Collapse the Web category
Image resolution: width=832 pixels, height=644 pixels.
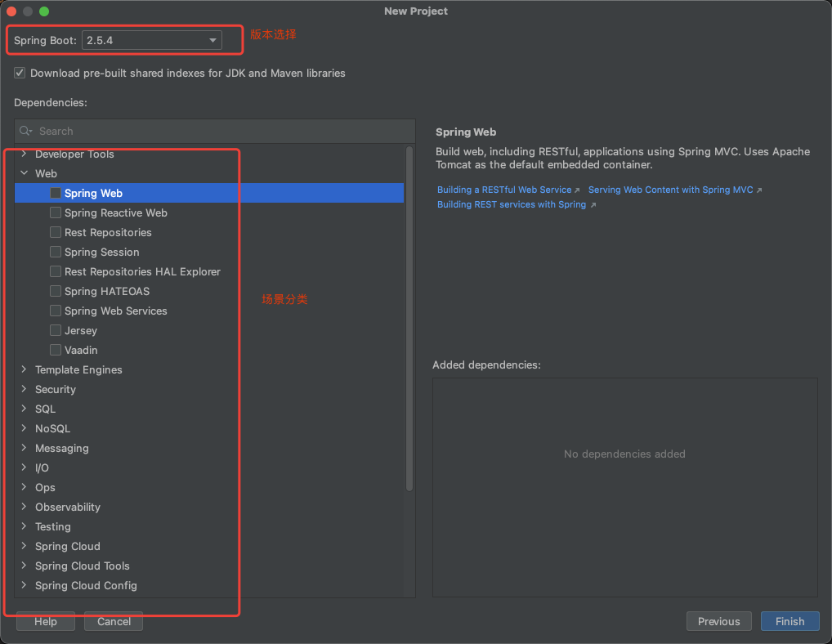click(x=24, y=173)
